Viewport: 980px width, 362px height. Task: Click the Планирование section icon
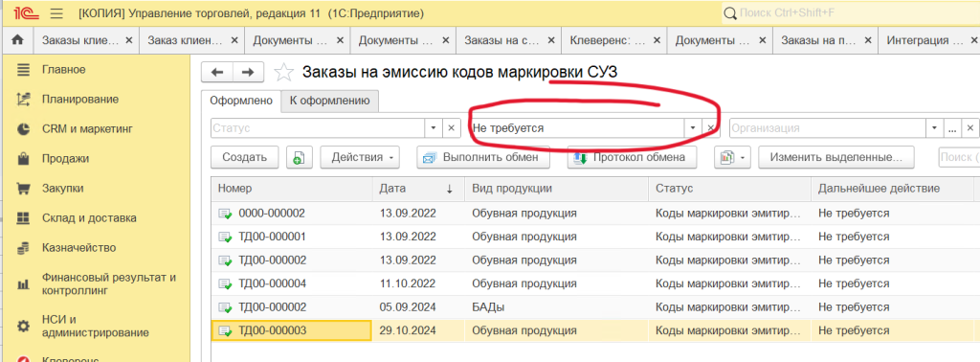(23, 100)
